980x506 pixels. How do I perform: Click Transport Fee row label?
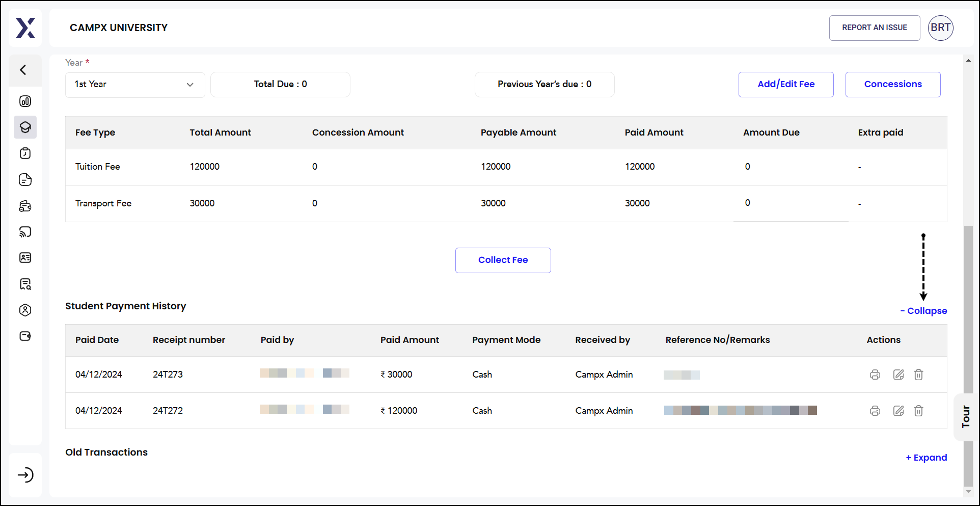(x=103, y=203)
